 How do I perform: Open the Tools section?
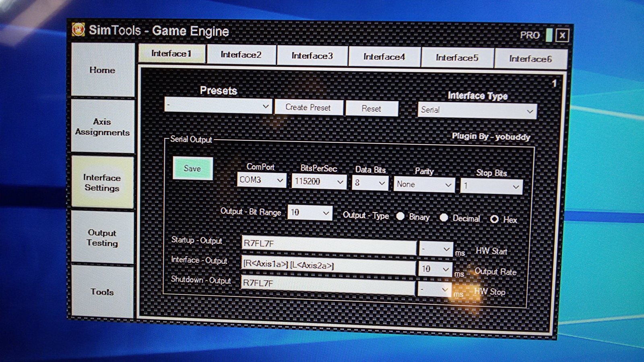(102, 292)
